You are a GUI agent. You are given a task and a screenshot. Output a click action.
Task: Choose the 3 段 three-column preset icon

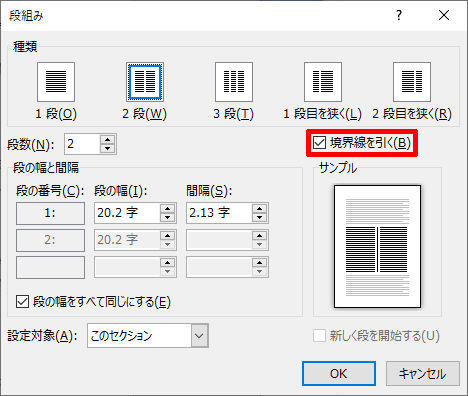click(x=234, y=82)
